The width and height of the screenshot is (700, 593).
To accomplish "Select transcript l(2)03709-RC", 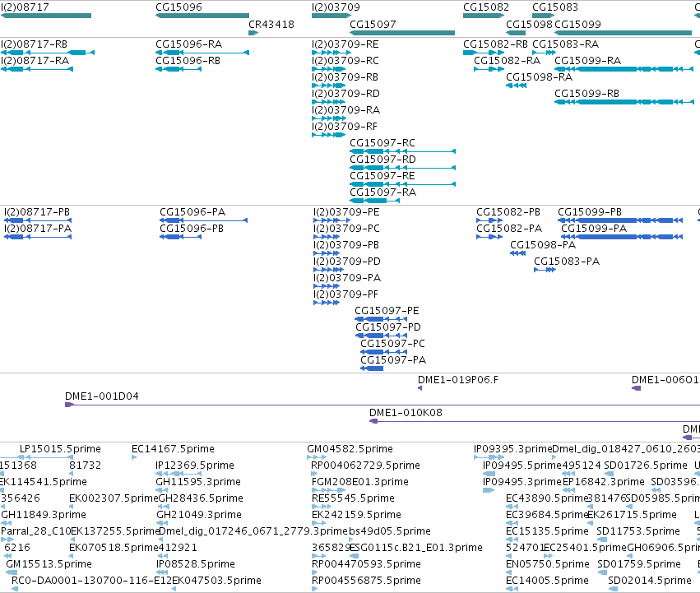I will coord(328,69).
